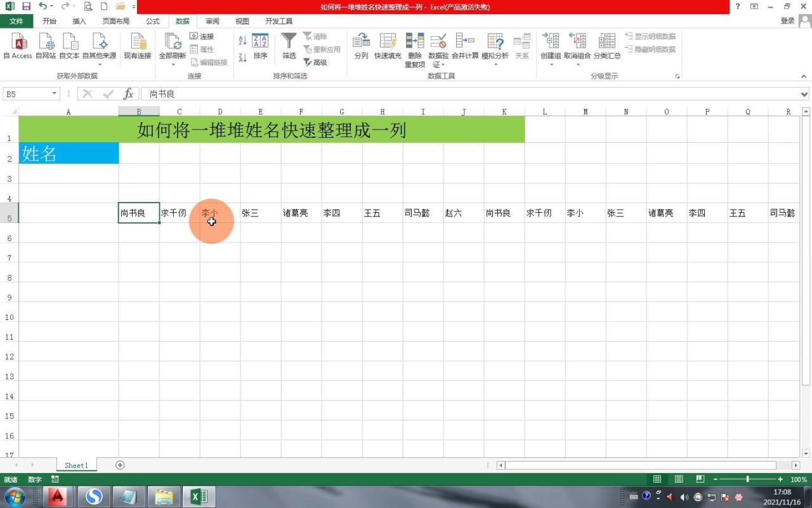Click the 分列 text to columns icon
Viewport: 812px width, 508px height.
click(361, 46)
